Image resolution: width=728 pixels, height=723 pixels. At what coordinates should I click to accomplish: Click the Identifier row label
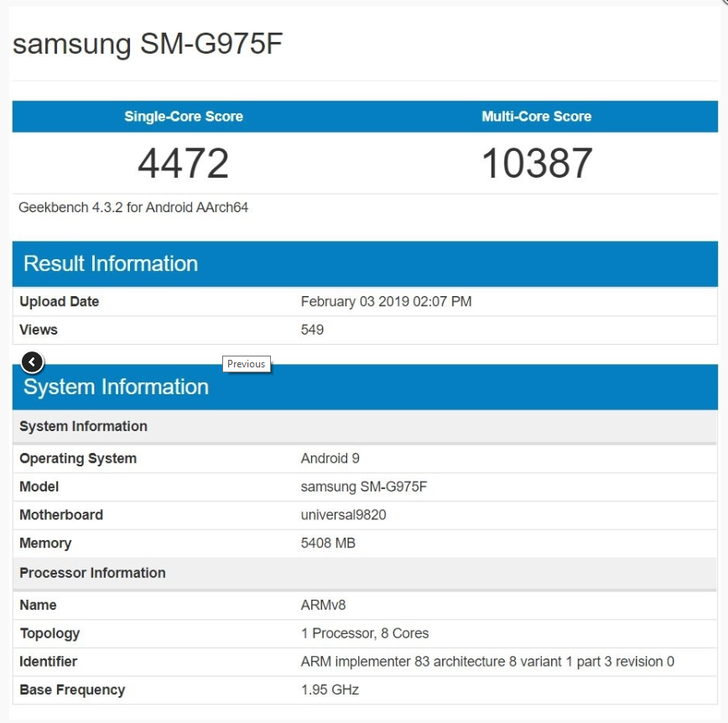[49, 662]
